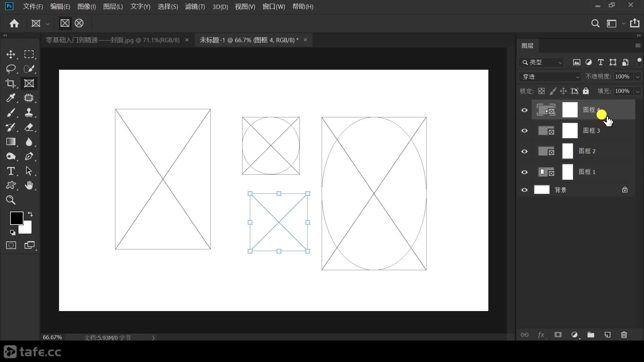This screenshot has width=644, height=362.
Task: Add a layer mask
Action: coord(558,335)
